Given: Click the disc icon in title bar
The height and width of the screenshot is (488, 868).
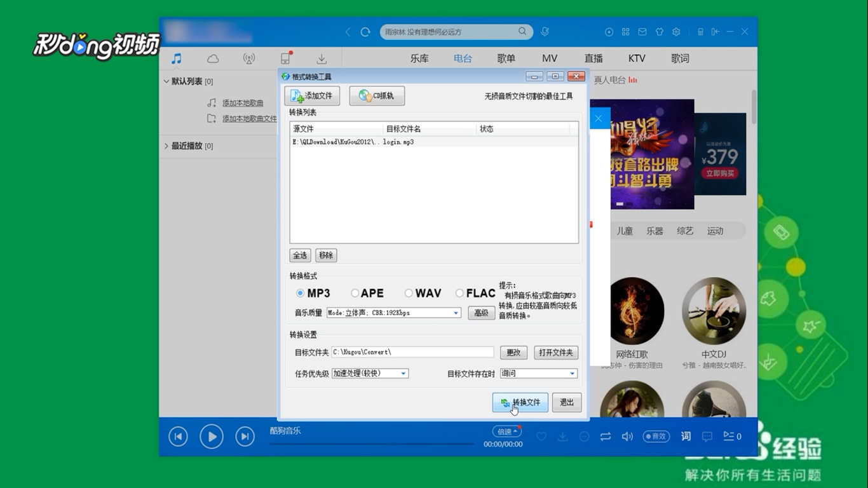Looking at the screenshot, I should click(609, 32).
